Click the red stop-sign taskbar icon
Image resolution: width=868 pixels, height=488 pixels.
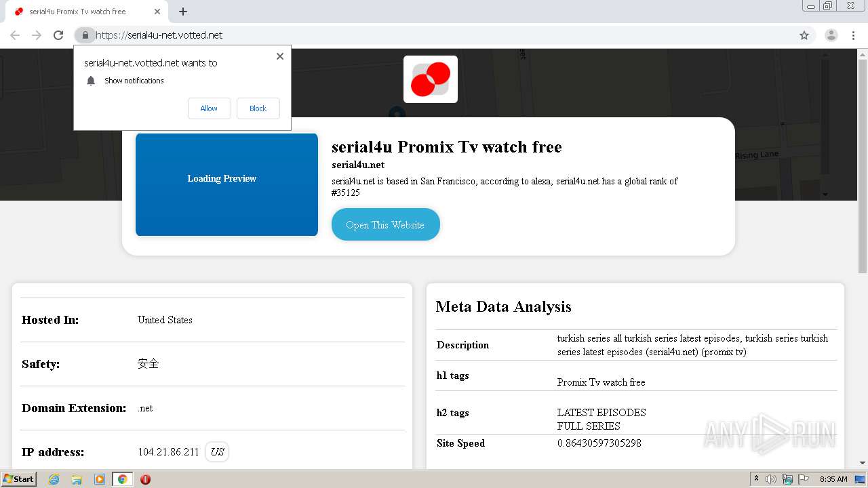(145, 479)
